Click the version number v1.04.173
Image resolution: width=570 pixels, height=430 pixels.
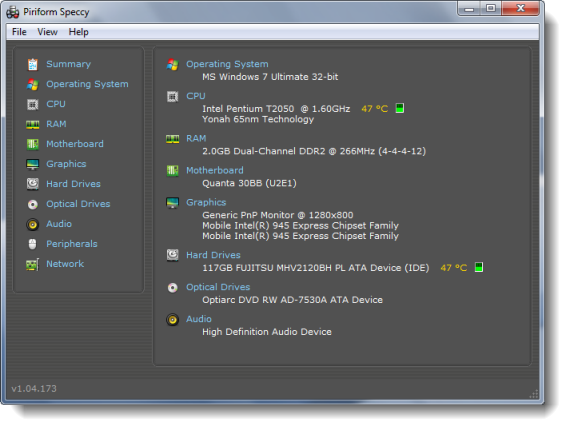[x=34, y=389]
